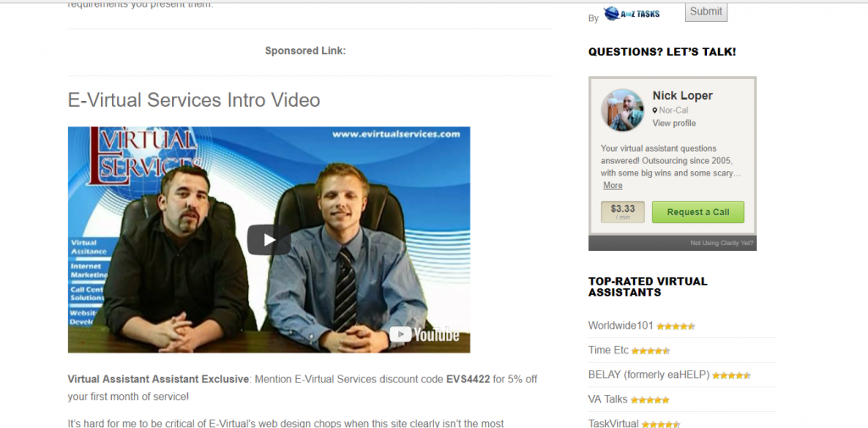
Task: Select discount code EVS4422 text
Action: click(x=468, y=380)
